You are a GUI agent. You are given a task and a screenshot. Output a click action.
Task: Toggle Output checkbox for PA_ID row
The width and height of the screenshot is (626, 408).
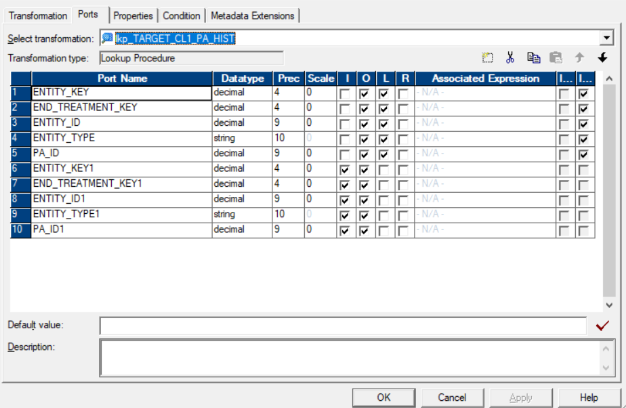click(364, 154)
